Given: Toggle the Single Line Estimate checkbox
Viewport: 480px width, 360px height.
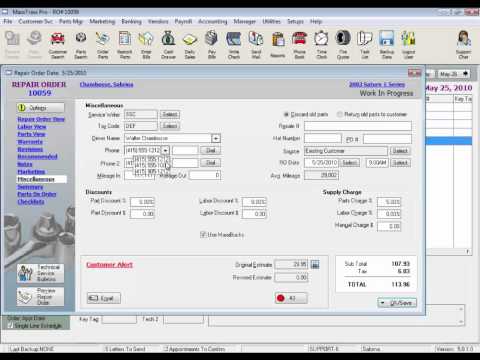Looking at the screenshot, I should click(10, 325).
